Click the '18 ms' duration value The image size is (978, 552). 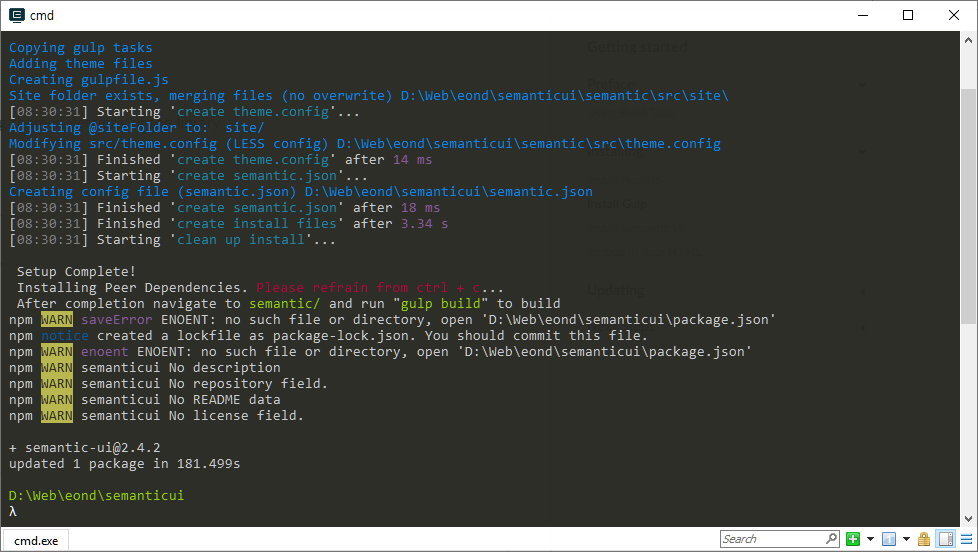point(420,208)
